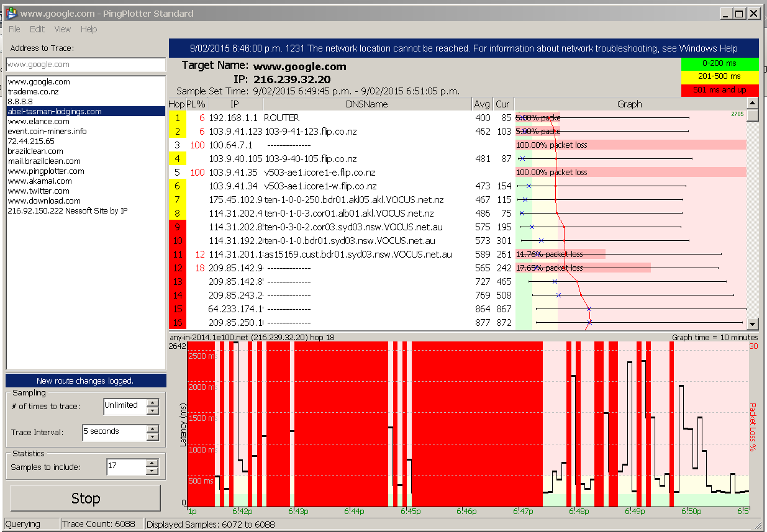Open the Help menu
This screenshot has width=767, height=532.
pyautogui.click(x=89, y=29)
